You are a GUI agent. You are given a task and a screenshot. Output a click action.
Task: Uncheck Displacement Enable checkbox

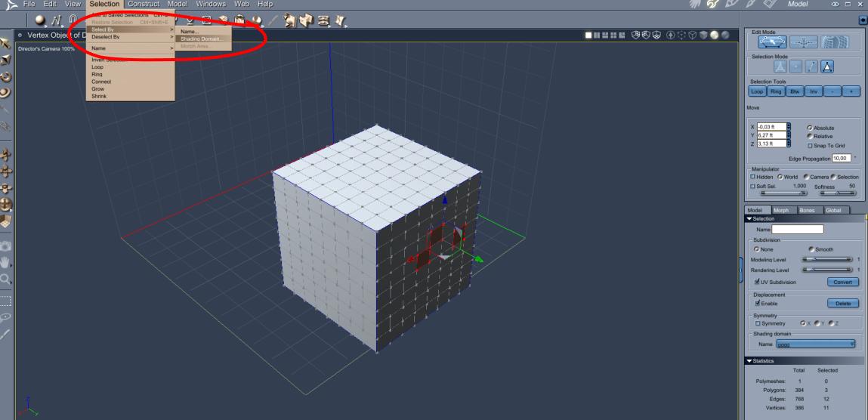(x=758, y=304)
